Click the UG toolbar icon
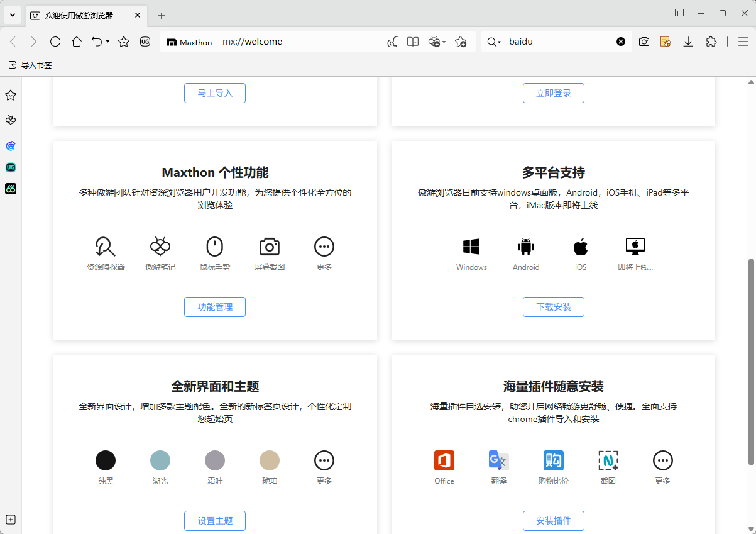 [145, 42]
